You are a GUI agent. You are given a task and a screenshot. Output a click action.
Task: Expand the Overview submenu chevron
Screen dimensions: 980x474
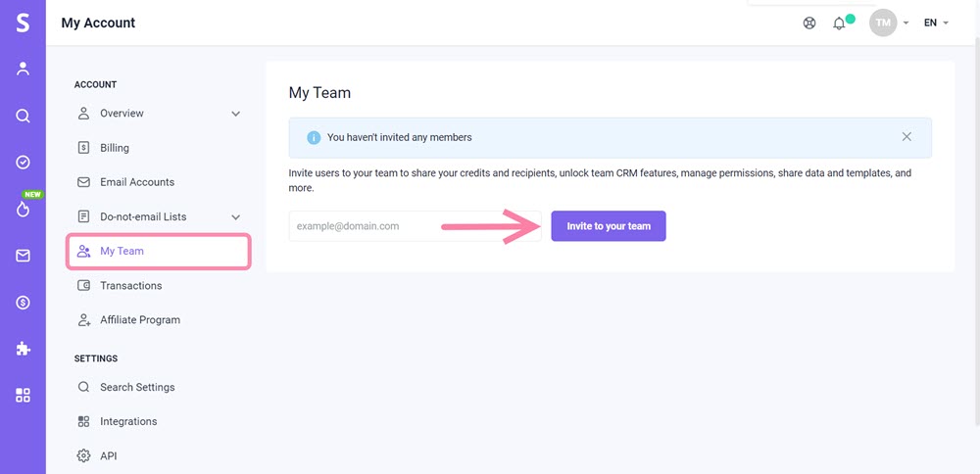coord(235,114)
